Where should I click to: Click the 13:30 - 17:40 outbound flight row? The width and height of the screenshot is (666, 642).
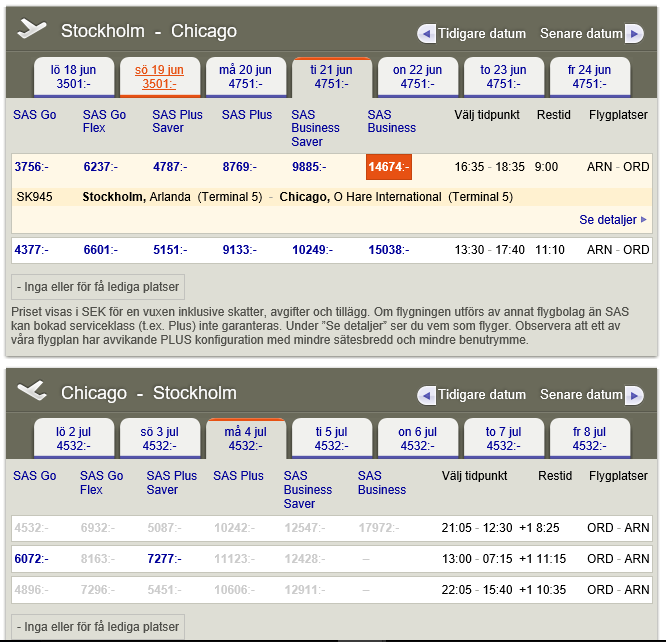pyautogui.click(x=488, y=250)
